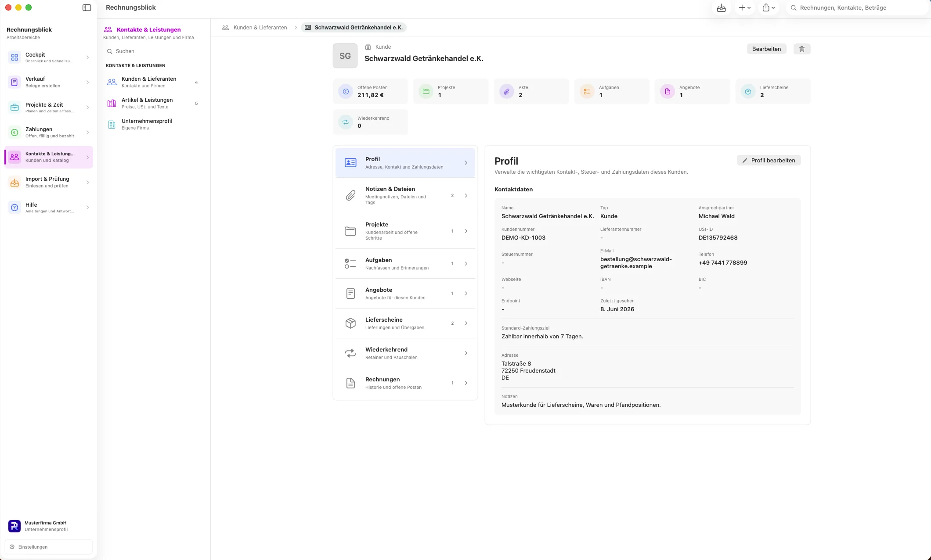Click the SG avatar thumbnail
This screenshot has height=560, width=931.
[x=345, y=56]
